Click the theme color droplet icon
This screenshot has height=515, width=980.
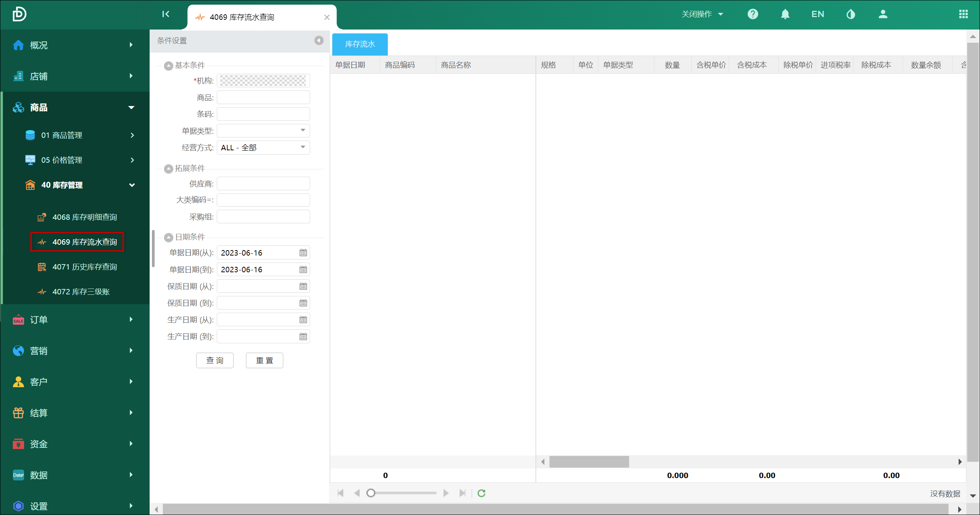[x=851, y=14]
